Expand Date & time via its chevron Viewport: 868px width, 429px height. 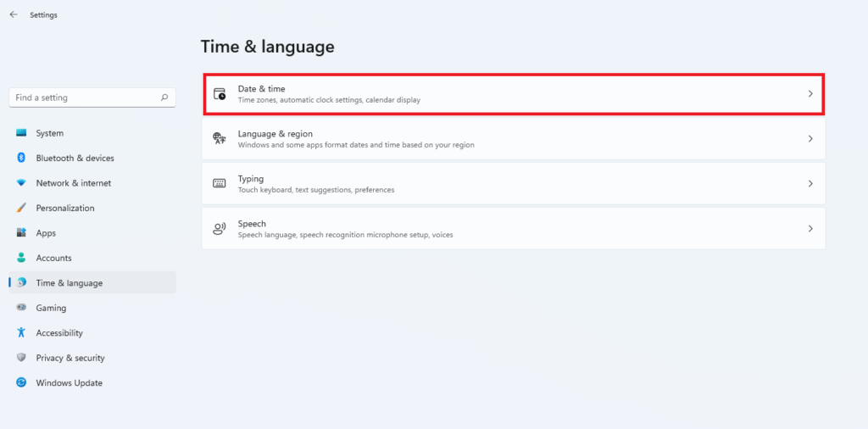(810, 94)
